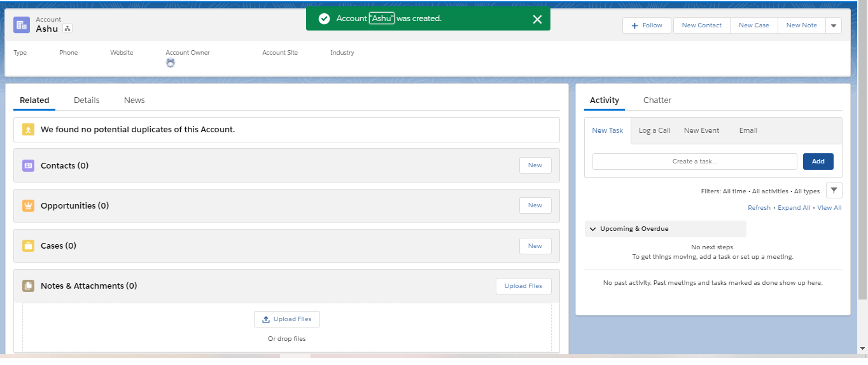Click the New Contact button
868x365 pixels.
(x=702, y=25)
